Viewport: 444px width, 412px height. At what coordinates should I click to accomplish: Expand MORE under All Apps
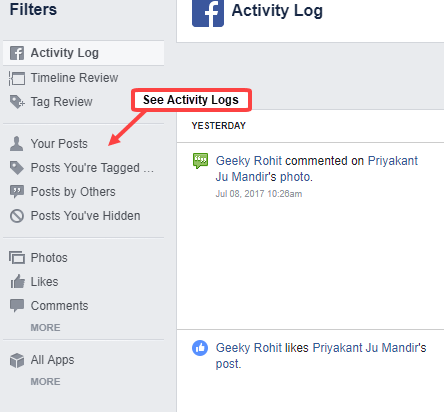tap(45, 382)
